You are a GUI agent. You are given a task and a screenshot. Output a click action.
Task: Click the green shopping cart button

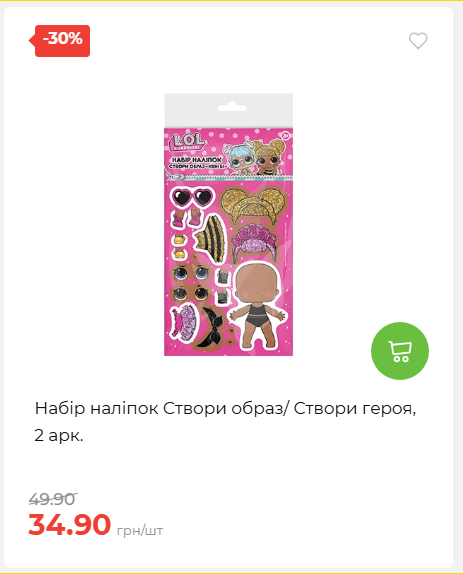(x=400, y=351)
